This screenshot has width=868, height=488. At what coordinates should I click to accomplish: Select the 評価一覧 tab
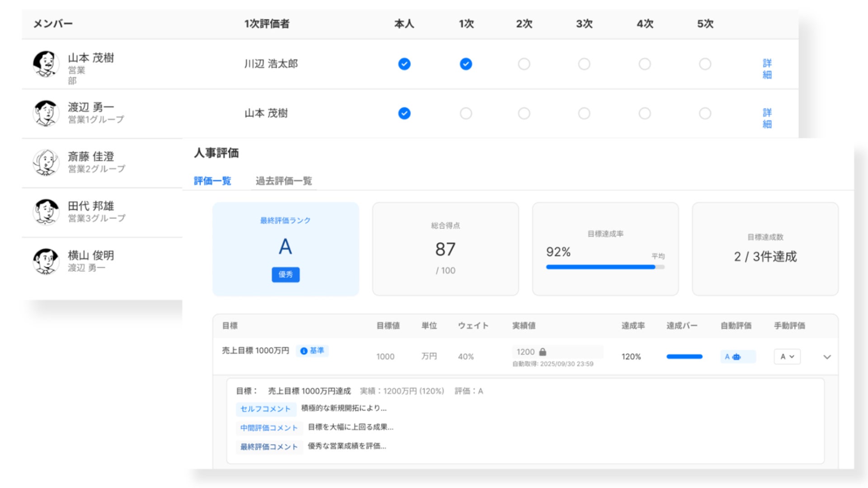click(x=212, y=181)
